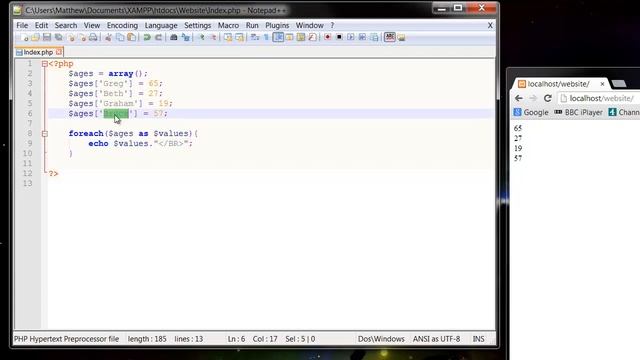The height and width of the screenshot is (360, 640).
Task: Open the View menu
Action: [92, 25]
